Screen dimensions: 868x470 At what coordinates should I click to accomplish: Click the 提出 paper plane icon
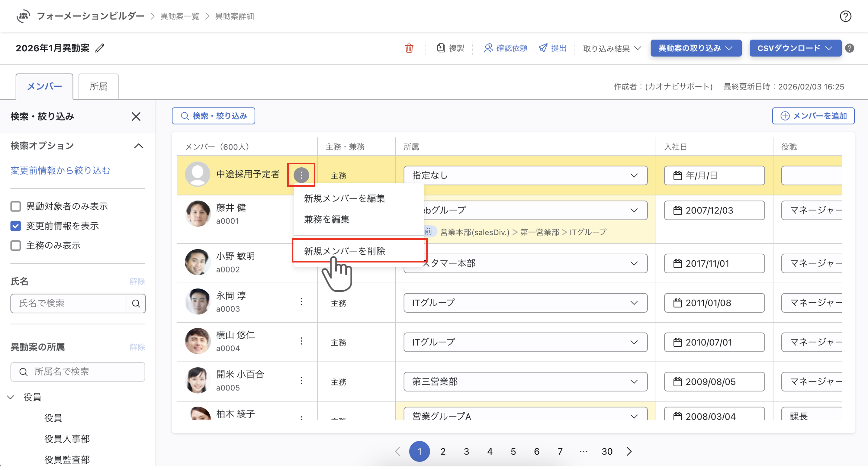click(543, 48)
